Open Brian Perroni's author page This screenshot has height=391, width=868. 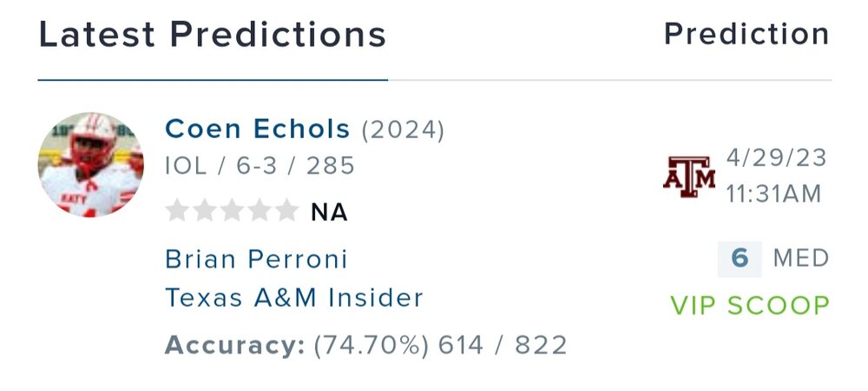click(256, 259)
